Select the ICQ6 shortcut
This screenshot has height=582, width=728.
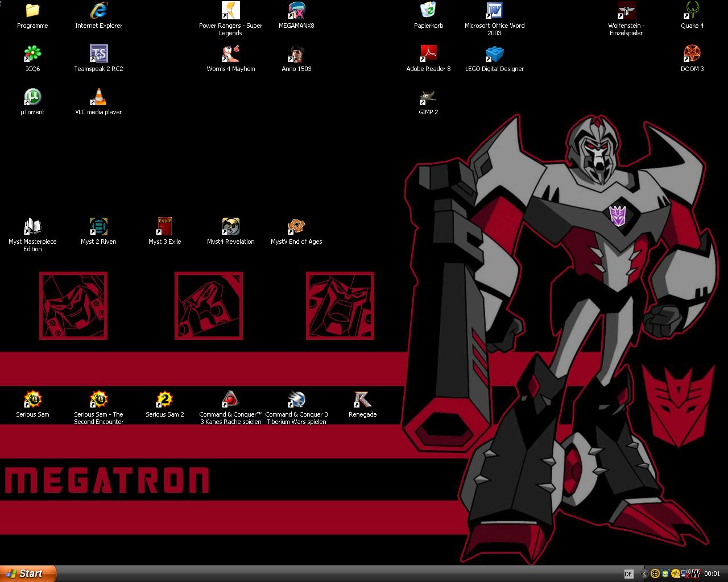(32, 59)
